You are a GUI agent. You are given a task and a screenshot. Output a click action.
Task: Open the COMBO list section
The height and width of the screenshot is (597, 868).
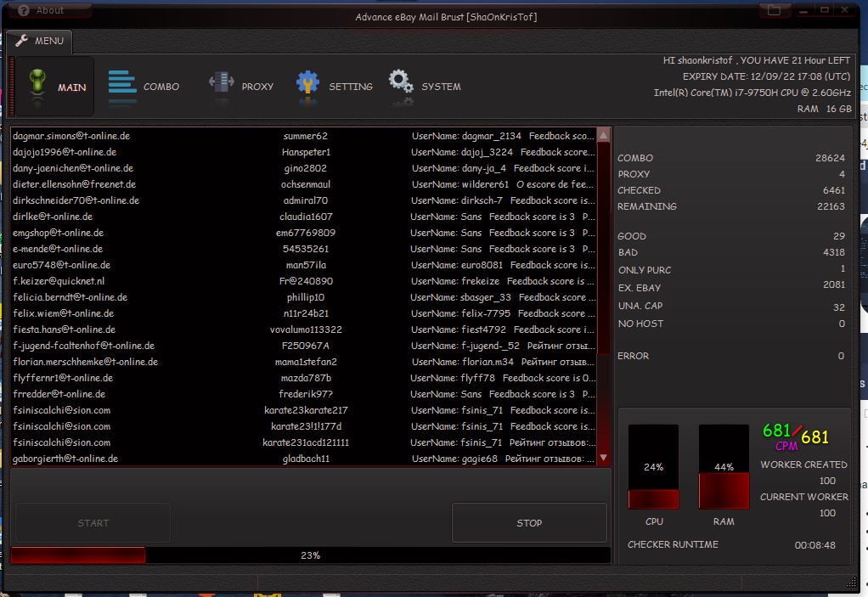pos(144,87)
